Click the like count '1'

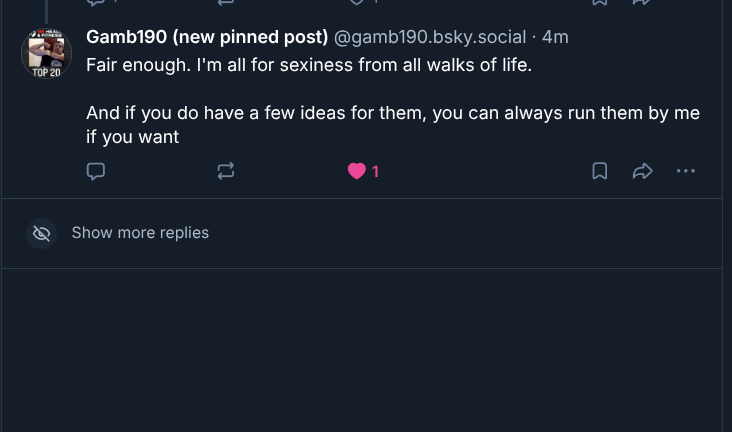coord(375,171)
